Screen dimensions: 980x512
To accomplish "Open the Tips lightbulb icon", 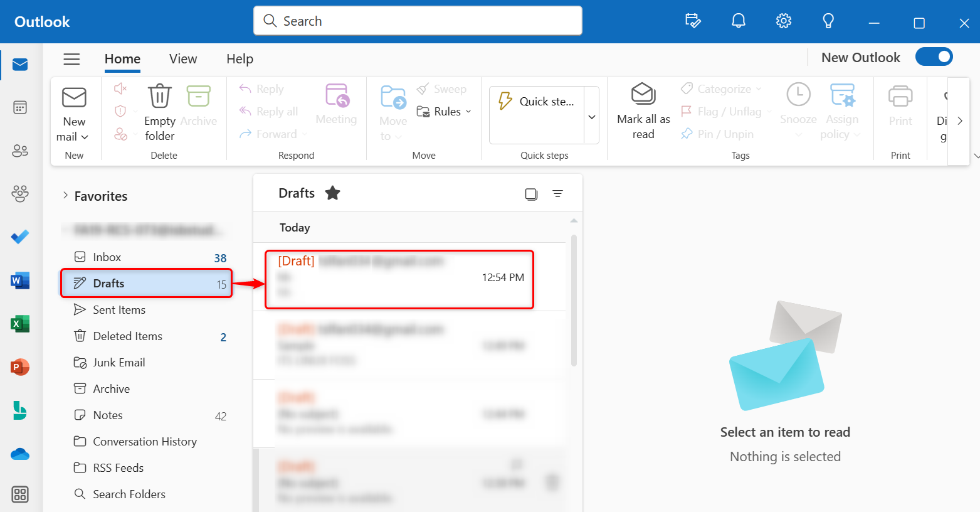I will click(x=828, y=21).
